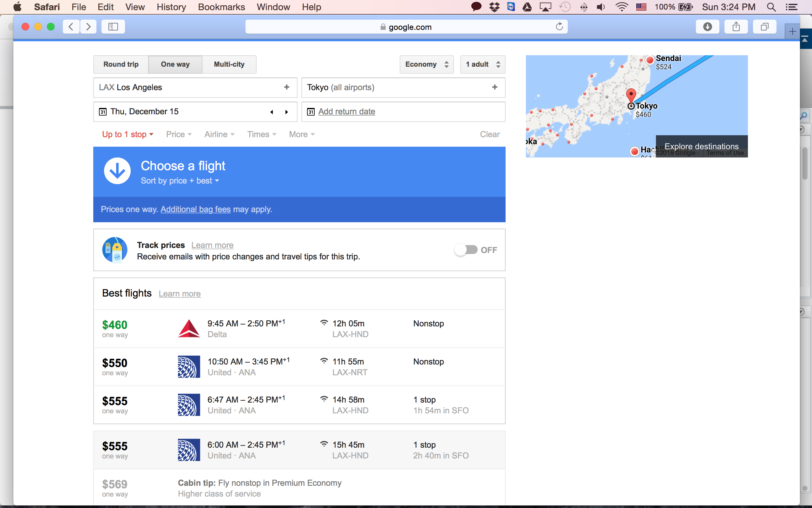Image resolution: width=812 pixels, height=508 pixels.
Task: Select the 6:47 AM United flight
Action: click(x=299, y=405)
